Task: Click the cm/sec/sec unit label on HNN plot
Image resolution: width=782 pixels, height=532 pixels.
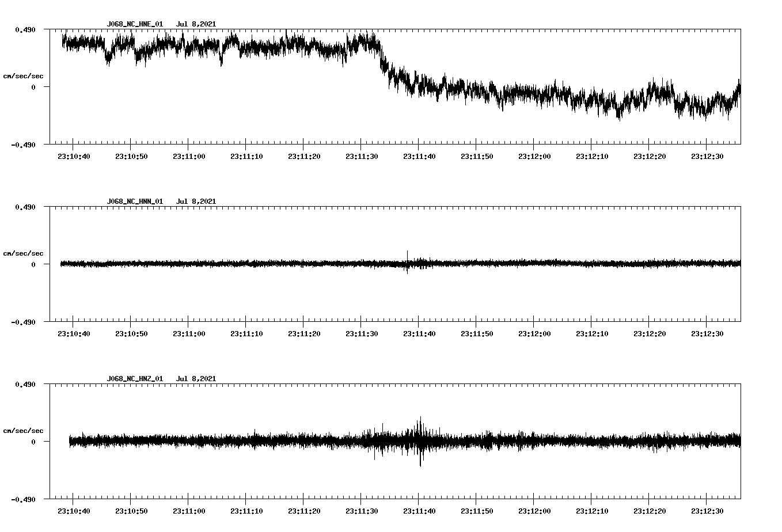Action: [x=23, y=253]
